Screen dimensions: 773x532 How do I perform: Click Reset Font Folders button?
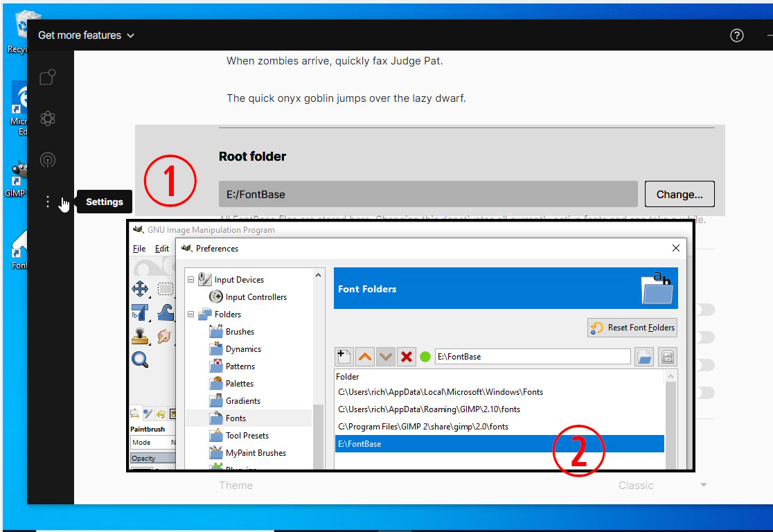click(x=632, y=328)
